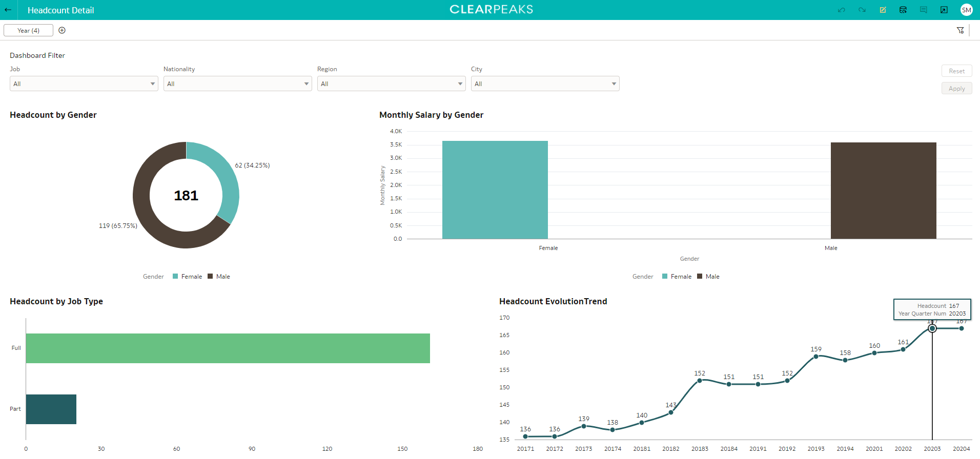Click the undo arrow icon

click(842, 10)
